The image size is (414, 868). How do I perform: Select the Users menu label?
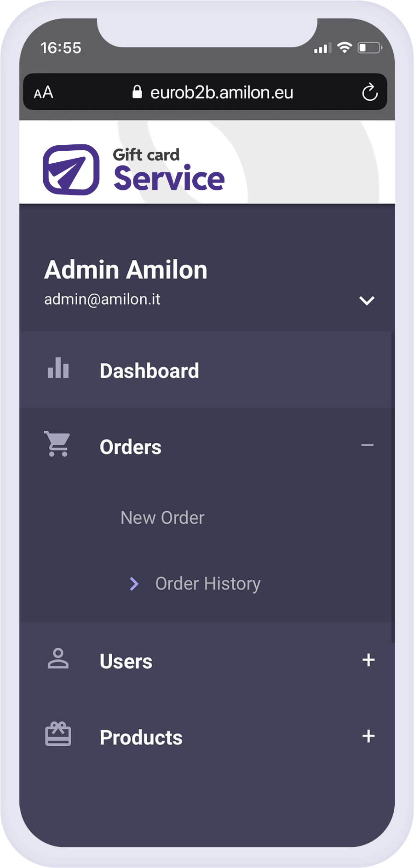coord(126,662)
